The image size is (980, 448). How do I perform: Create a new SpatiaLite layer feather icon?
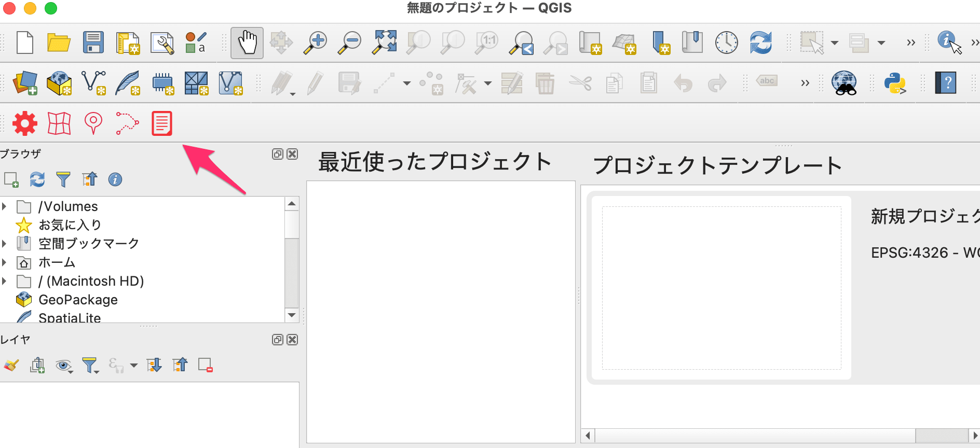click(x=128, y=83)
